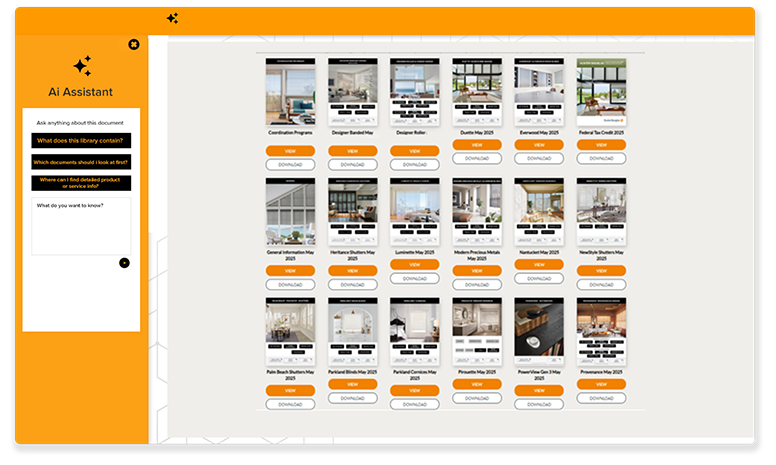The width and height of the screenshot is (776, 465).
Task: Open the Provenance cover thumbnail
Action: pyautogui.click(x=601, y=331)
